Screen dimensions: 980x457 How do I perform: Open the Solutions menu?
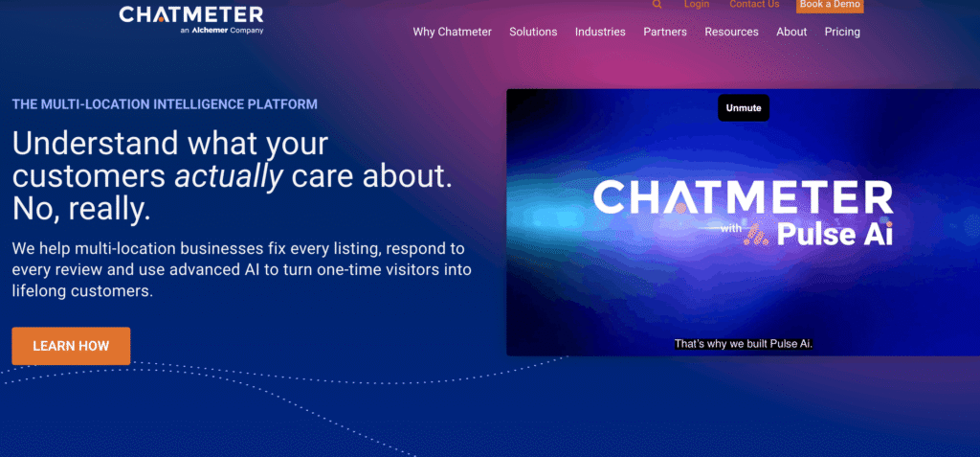tap(533, 32)
